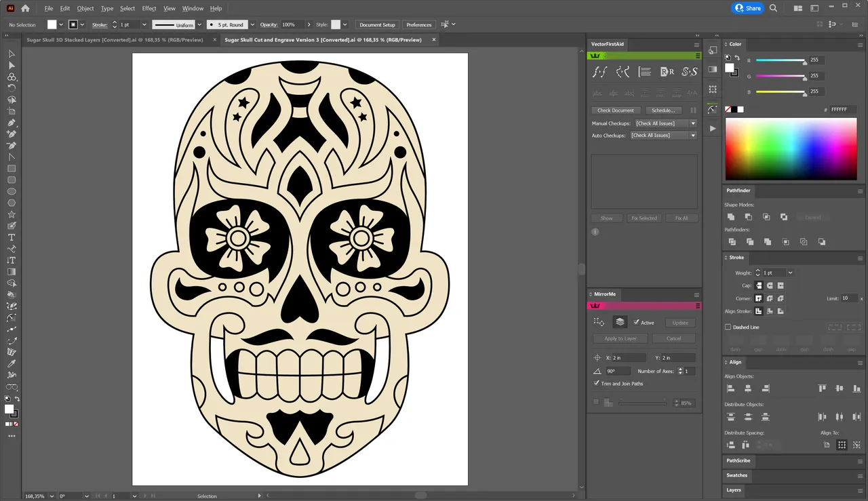Click the Color spectrum picker
The image size is (868, 501).
(x=791, y=148)
